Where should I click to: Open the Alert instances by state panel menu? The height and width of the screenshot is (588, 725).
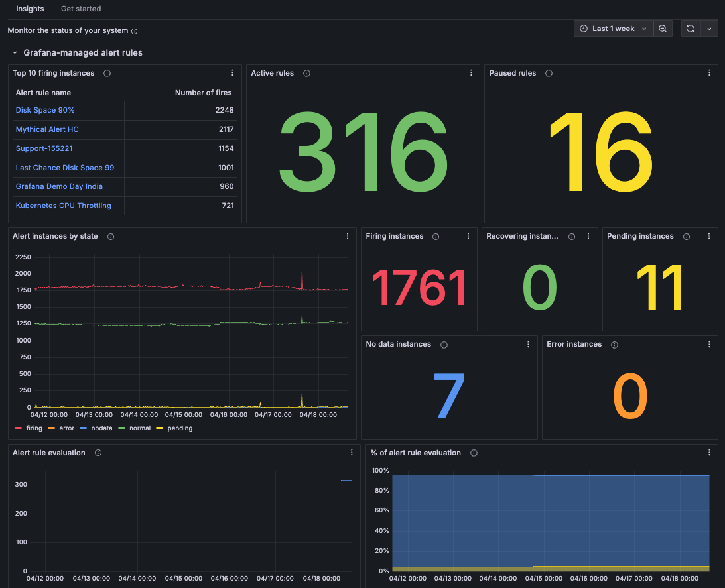pyautogui.click(x=347, y=236)
